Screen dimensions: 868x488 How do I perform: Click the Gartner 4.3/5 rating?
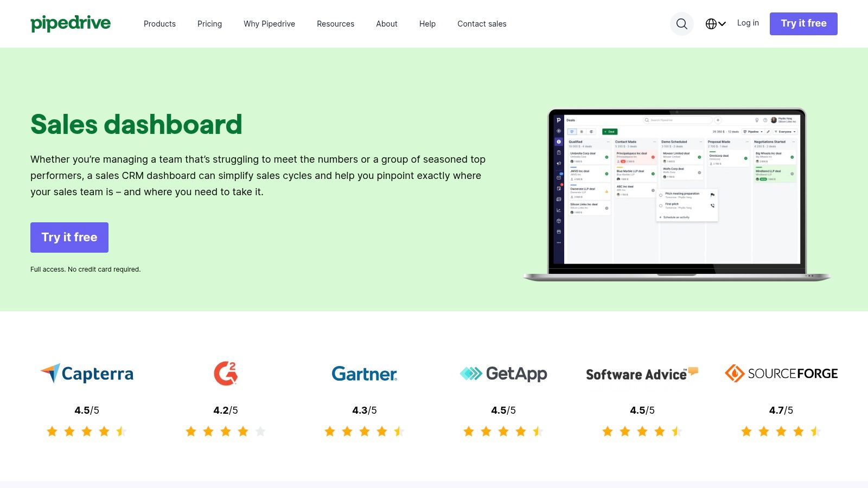[x=365, y=410]
